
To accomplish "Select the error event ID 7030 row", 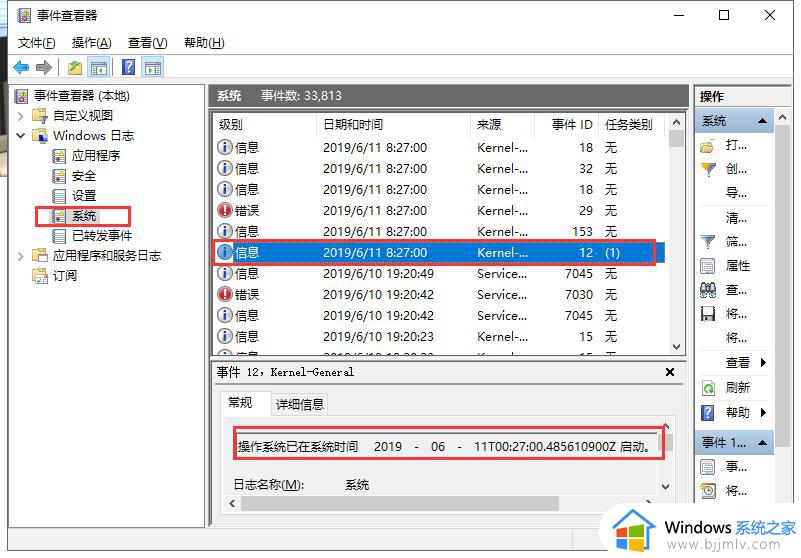I will tap(439, 295).
